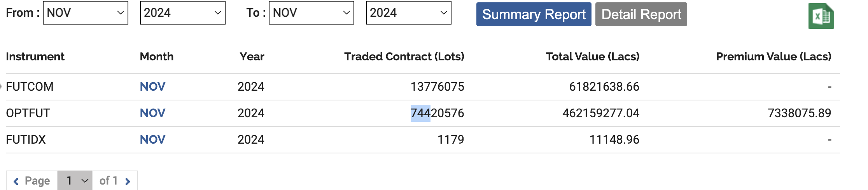Click the Premium Value (Lacs) header
Image resolution: width=868 pixels, height=190 pixels.
tap(773, 56)
